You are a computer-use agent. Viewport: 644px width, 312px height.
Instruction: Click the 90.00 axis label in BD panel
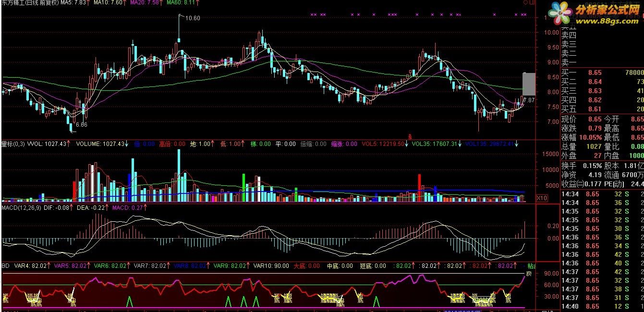550,273
